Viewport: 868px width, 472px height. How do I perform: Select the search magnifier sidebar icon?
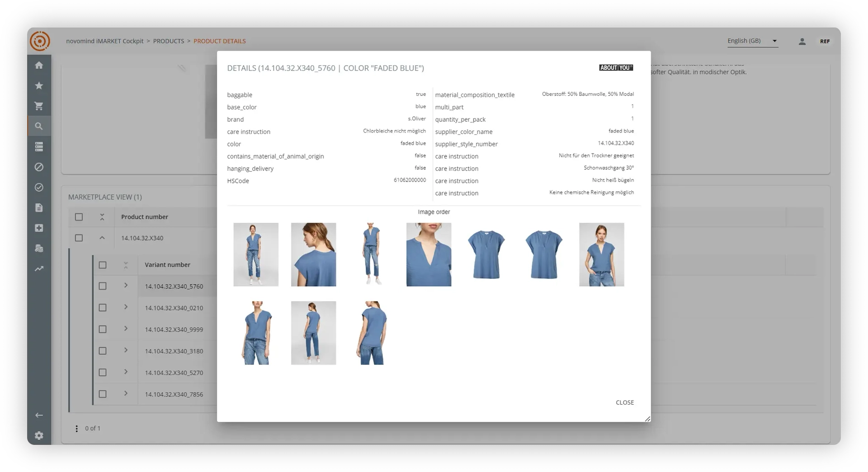39,126
